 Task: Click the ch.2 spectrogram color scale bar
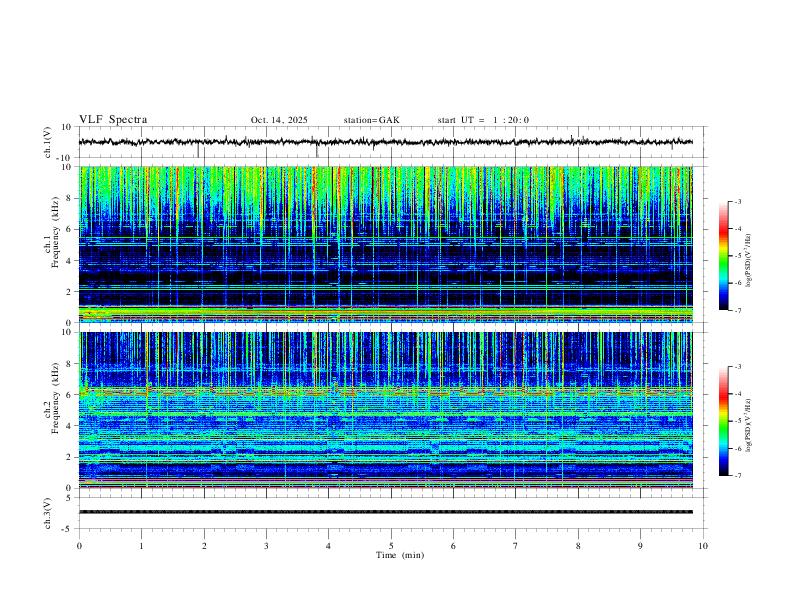(723, 421)
